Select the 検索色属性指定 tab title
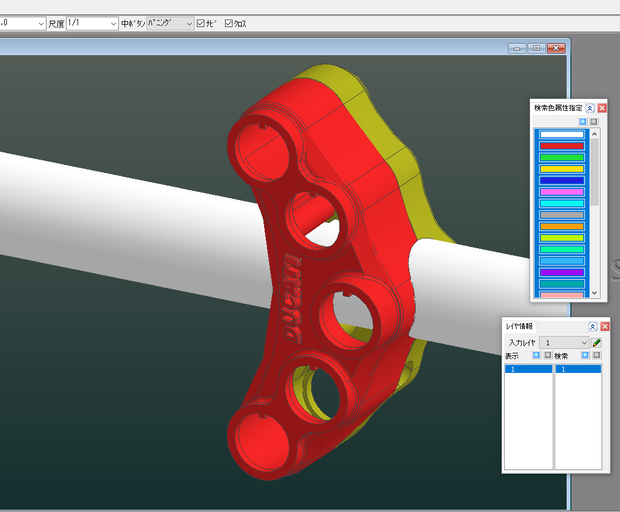This screenshot has width=620, height=512. click(x=558, y=108)
